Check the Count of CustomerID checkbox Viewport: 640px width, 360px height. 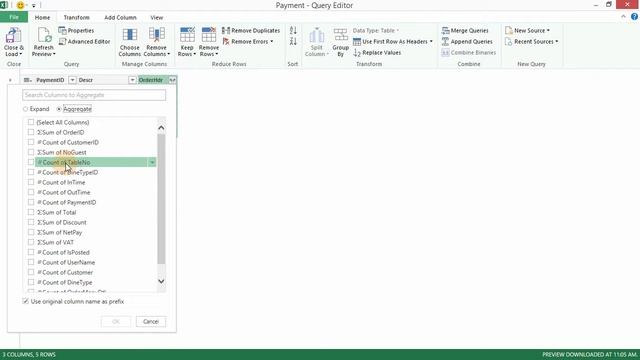click(31, 142)
